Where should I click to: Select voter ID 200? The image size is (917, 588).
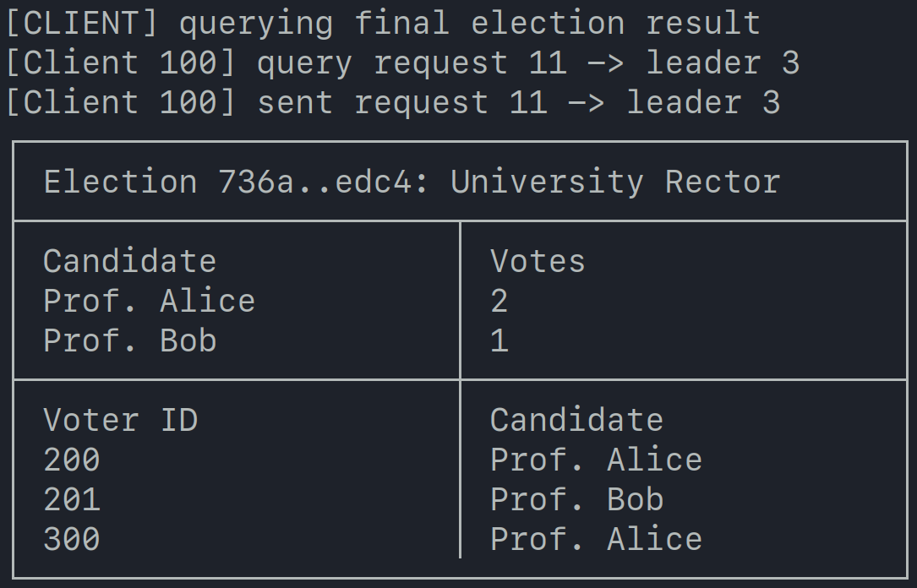click(72, 460)
